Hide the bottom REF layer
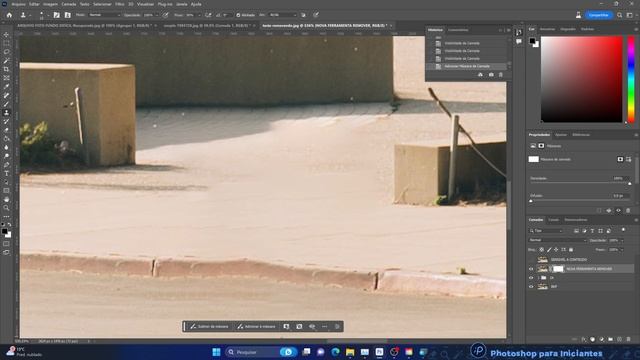 coord(531,287)
